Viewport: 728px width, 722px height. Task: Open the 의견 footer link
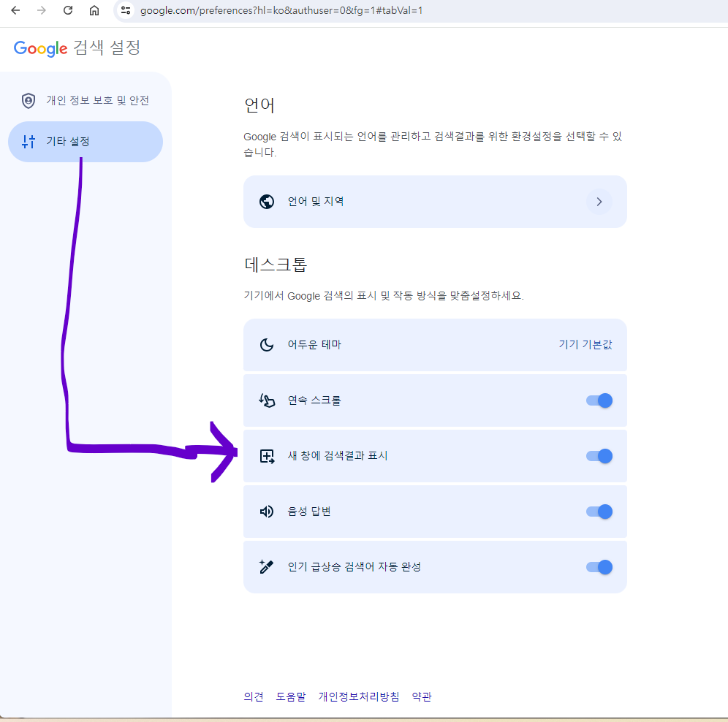point(254,696)
